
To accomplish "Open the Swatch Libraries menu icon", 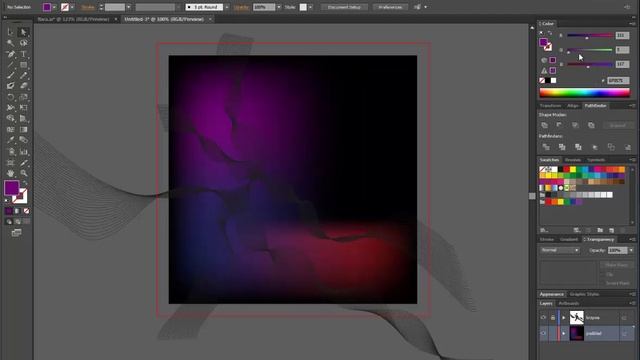I will click(x=544, y=231).
